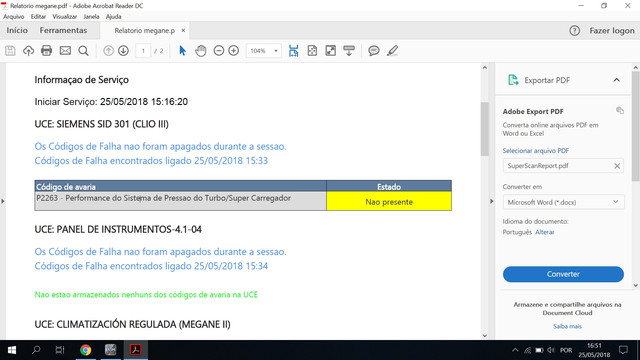
Task: Select the Relatorio megane.p document tab
Action: click(144, 31)
